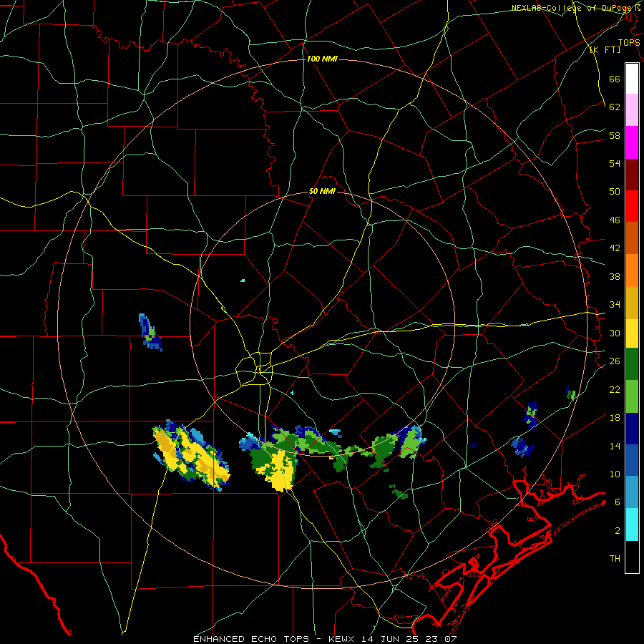
Task: Select the legend value 10
Action: pyautogui.click(x=615, y=474)
